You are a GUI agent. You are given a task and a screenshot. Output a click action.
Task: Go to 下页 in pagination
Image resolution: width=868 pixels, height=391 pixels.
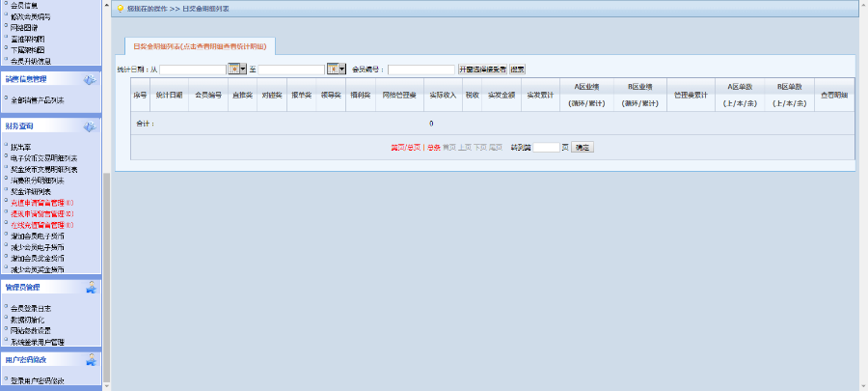(x=480, y=148)
